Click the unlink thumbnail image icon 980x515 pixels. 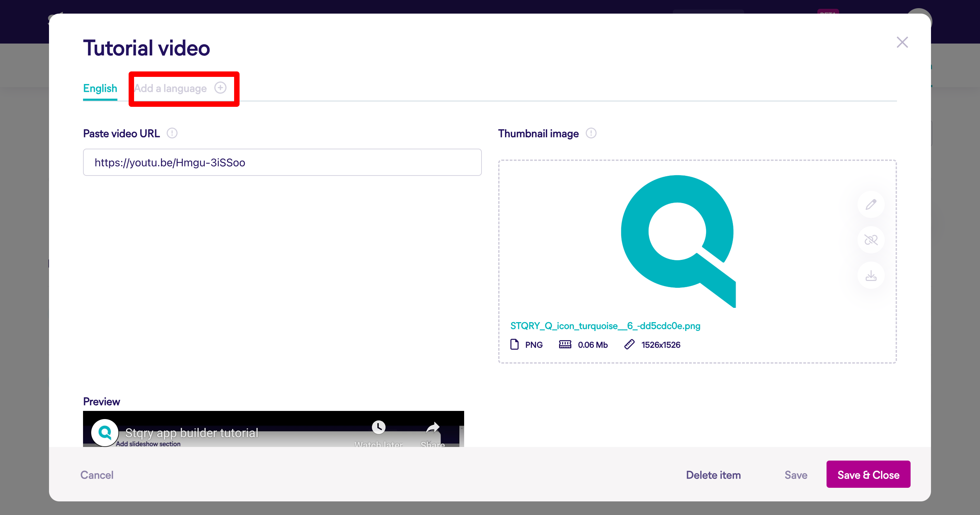point(871,240)
